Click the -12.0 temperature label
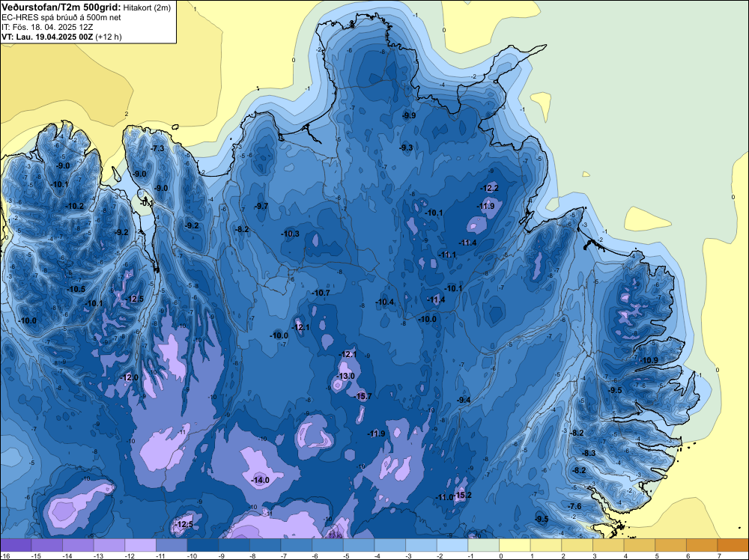This screenshot has width=749, height=560. (129, 377)
